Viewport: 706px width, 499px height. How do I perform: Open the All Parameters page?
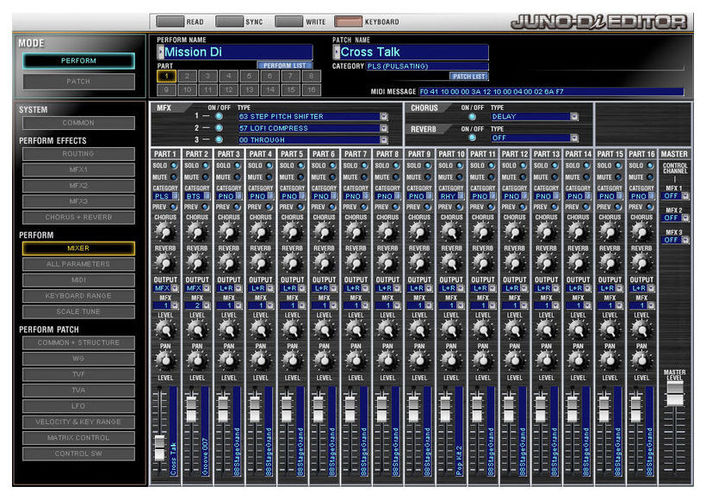(78, 264)
